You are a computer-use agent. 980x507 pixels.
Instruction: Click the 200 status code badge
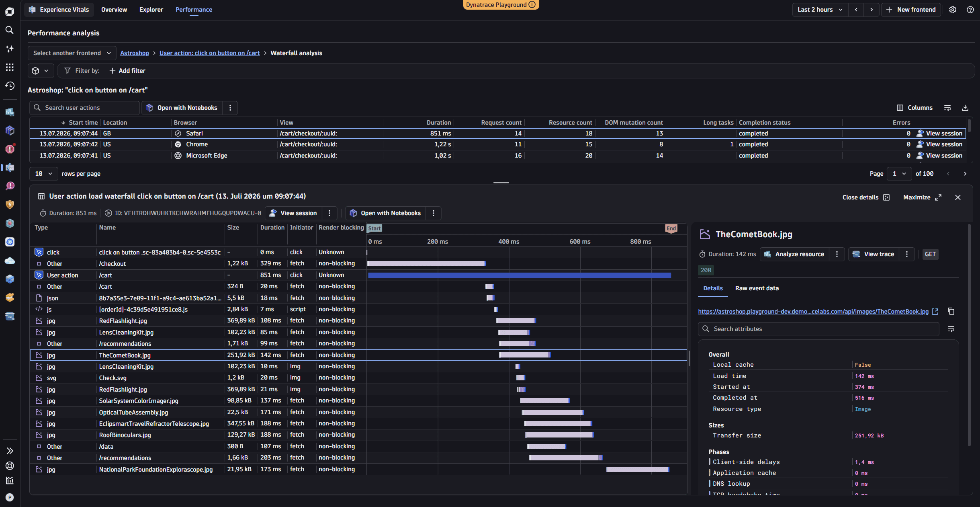[x=706, y=270]
